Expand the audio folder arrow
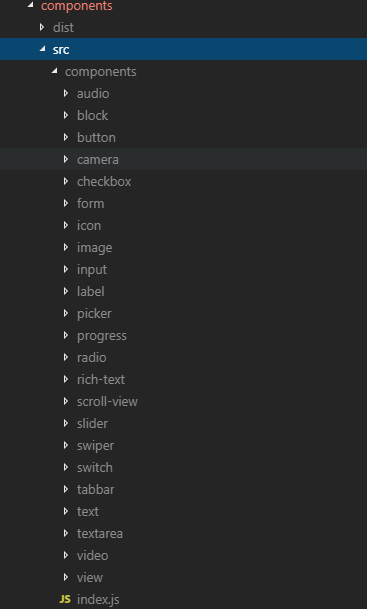Viewport: 367px width, 609px height. pyautogui.click(x=66, y=93)
